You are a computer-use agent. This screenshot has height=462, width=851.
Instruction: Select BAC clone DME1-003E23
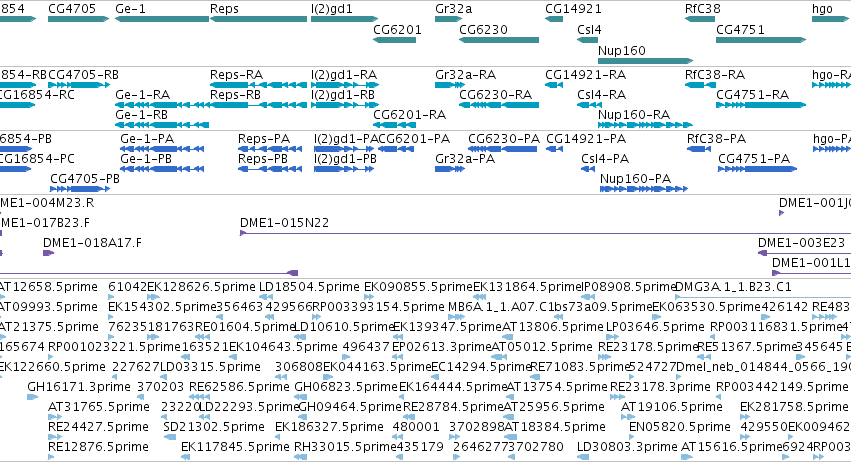coord(804,253)
